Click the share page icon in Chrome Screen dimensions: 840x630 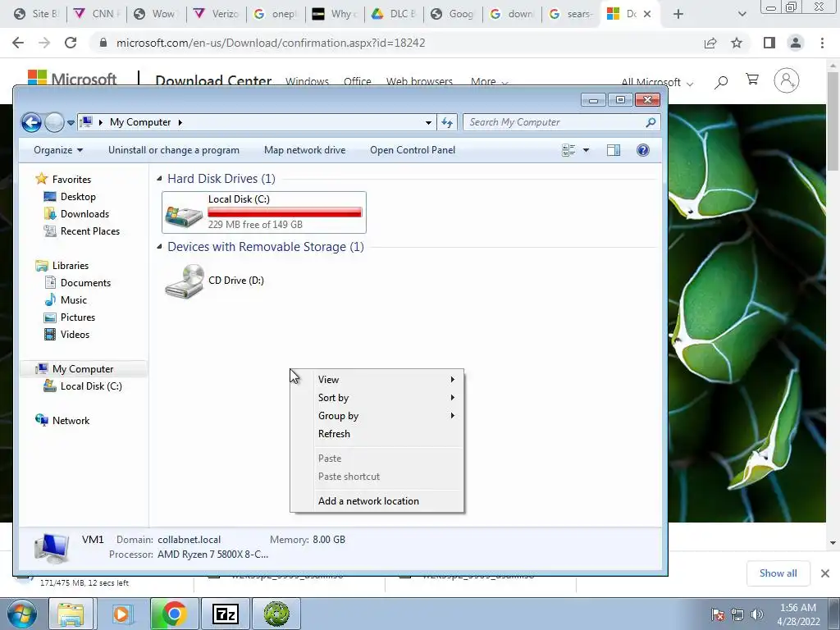click(x=710, y=43)
